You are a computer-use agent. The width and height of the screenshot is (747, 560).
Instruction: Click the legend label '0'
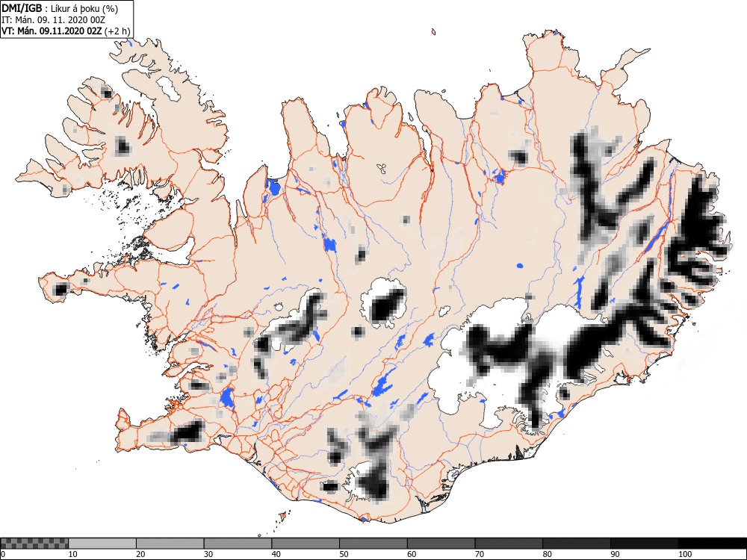3,554
